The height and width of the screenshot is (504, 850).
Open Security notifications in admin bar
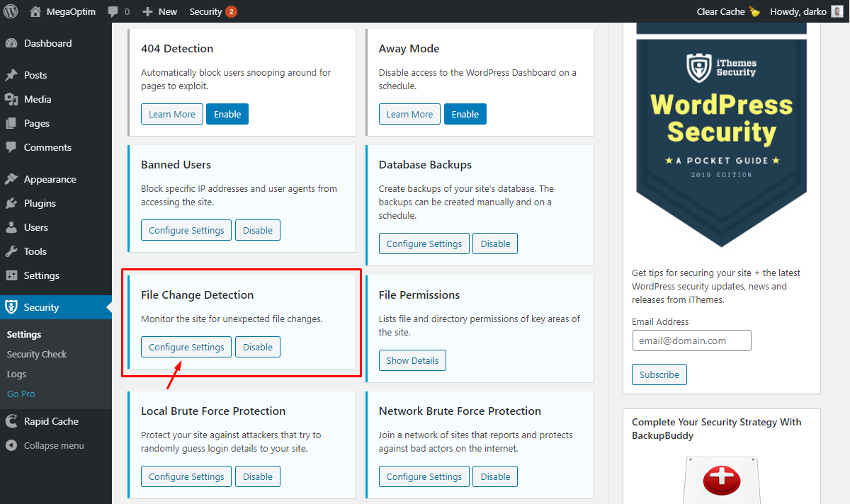click(x=212, y=11)
